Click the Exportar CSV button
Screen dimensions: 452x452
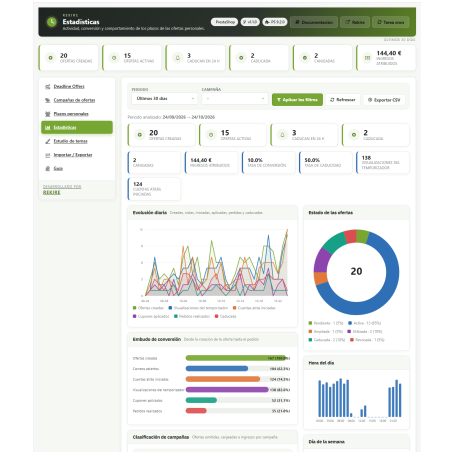coord(384,100)
